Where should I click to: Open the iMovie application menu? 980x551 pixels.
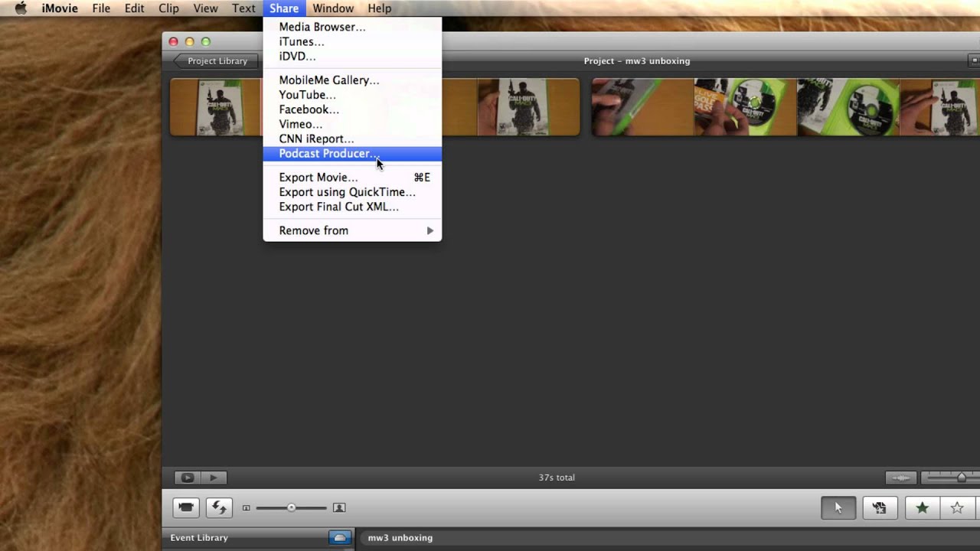(x=60, y=8)
